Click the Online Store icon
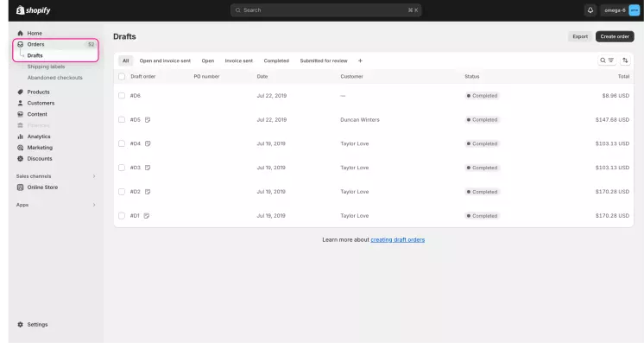 [x=20, y=187]
